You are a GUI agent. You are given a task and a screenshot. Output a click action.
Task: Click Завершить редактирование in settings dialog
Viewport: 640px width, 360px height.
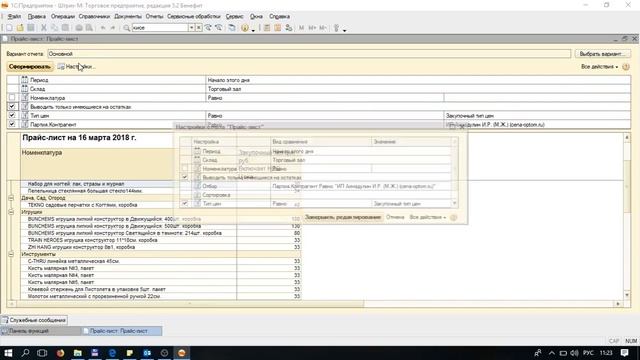click(343, 217)
